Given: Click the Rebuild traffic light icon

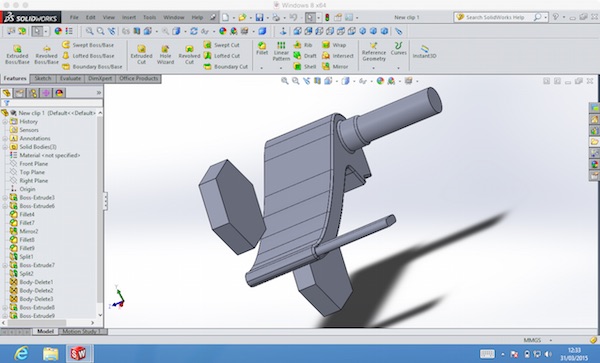Looking at the screenshot, I should click(327, 17).
